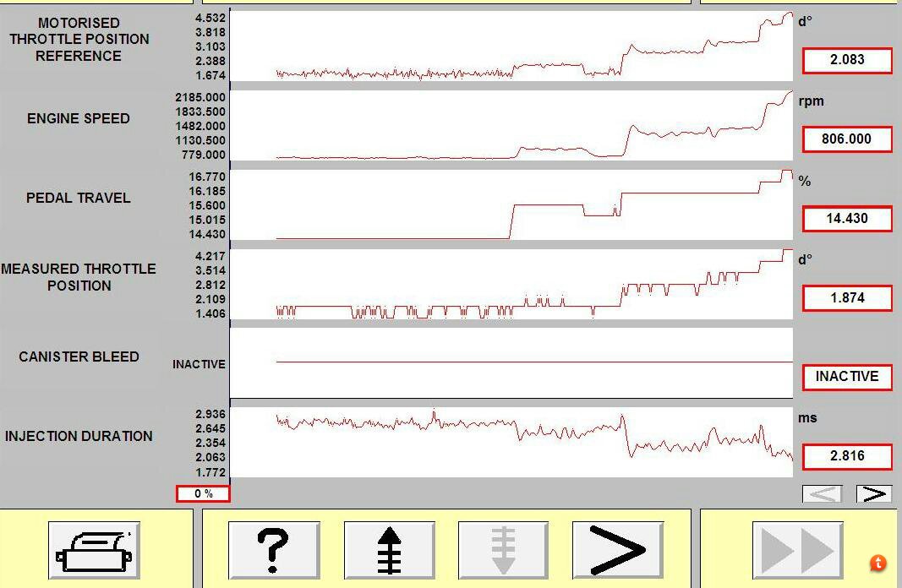Click the engine speed value 806.000
This screenshot has height=588, width=902.
847,139
